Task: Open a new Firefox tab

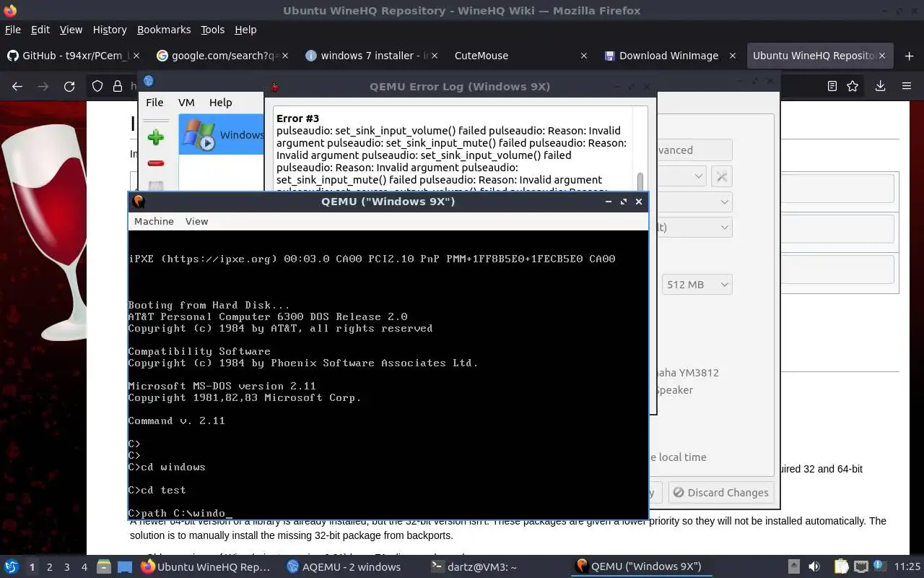Action: [909, 56]
